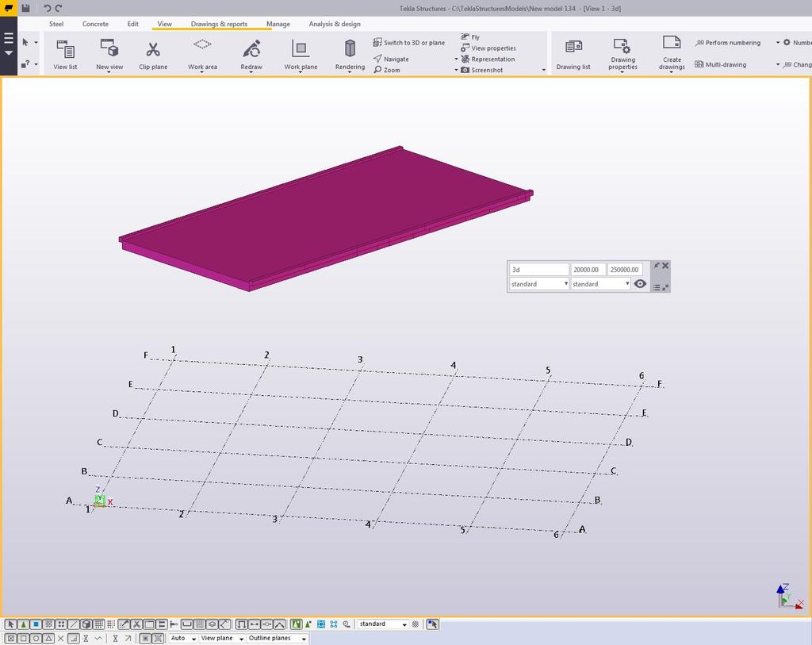This screenshot has width=812, height=645.
Task: Open the 'Outline planes' dropdown
Action: click(x=278, y=639)
